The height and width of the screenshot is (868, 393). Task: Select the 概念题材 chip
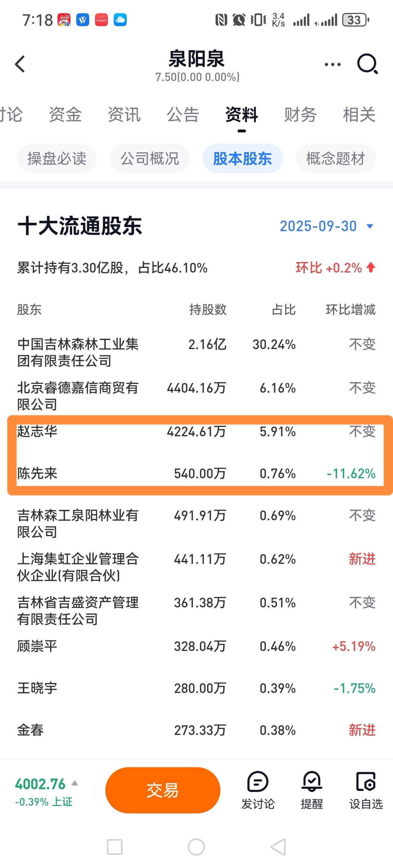tap(336, 158)
